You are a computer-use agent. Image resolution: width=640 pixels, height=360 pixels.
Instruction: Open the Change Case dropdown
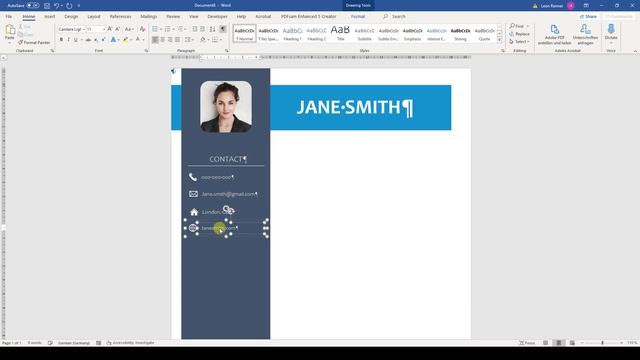click(129, 29)
